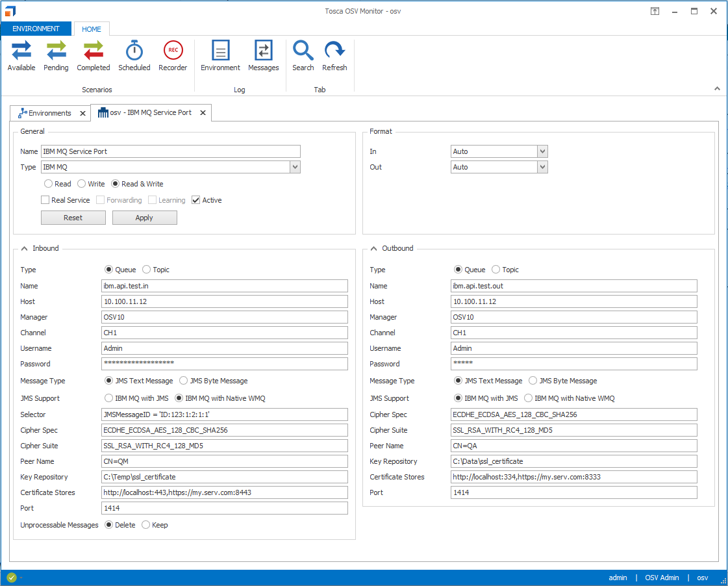Open Scheduled scenarios view

click(134, 56)
